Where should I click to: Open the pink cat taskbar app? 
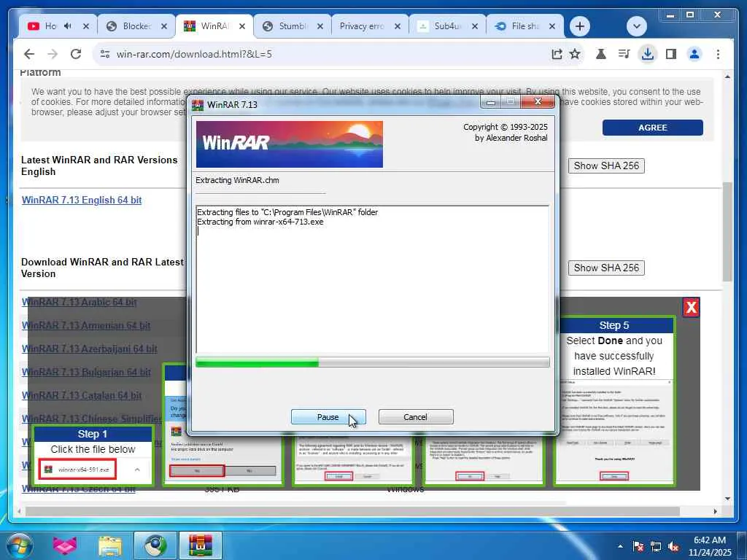pos(65,545)
